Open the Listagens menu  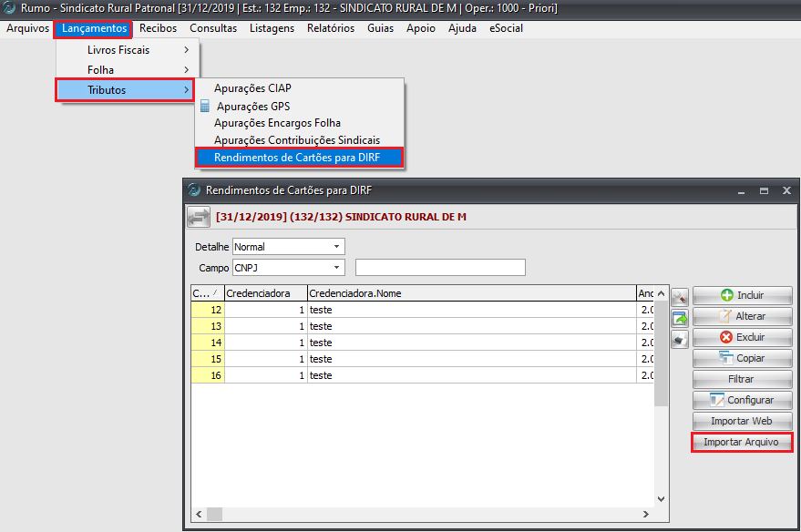click(272, 28)
